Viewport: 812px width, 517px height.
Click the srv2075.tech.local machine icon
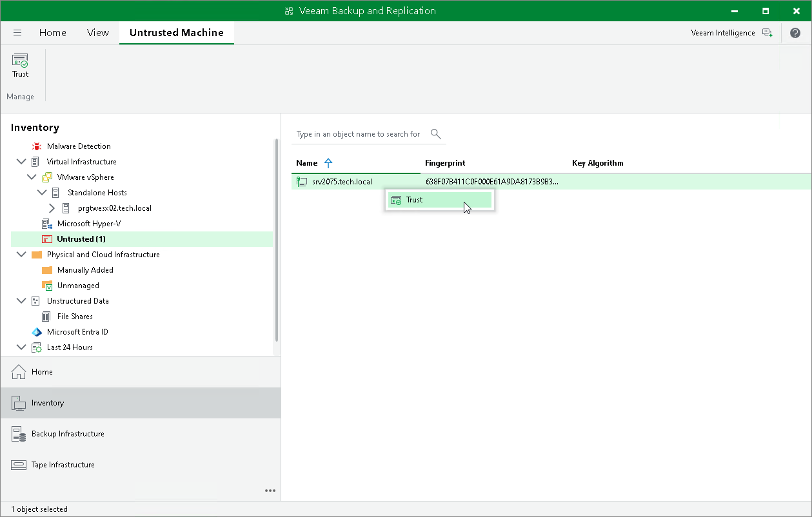pyautogui.click(x=301, y=182)
